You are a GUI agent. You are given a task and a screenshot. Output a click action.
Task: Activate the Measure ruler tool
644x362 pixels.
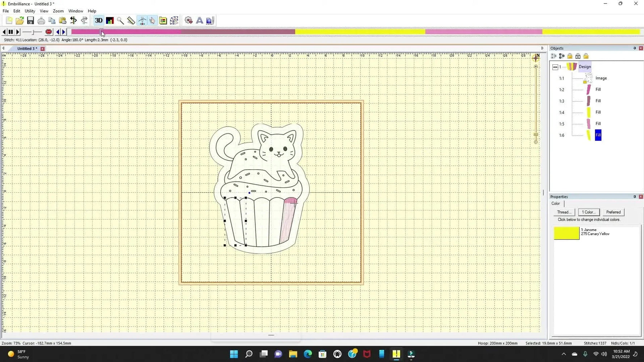tap(131, 21)
